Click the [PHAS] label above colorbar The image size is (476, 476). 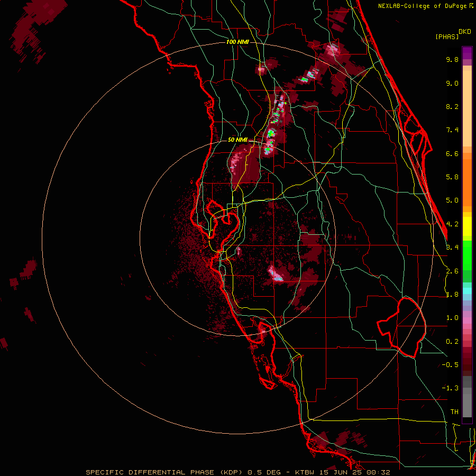(x=447, y=36)
